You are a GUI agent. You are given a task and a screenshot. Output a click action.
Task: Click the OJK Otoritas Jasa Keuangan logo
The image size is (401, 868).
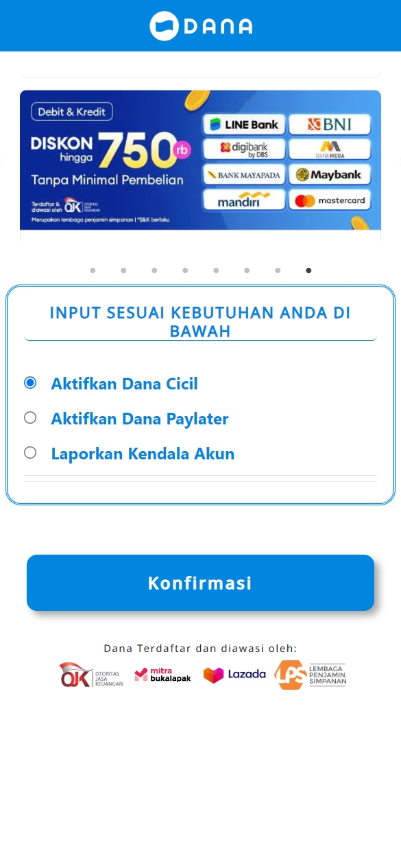pos(91,675)
